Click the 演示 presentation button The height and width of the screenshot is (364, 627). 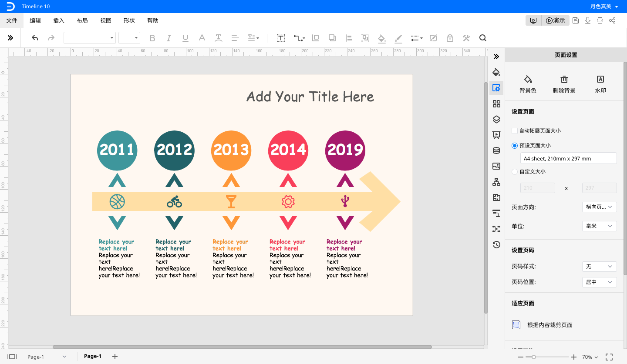click(x=555, y=20)
